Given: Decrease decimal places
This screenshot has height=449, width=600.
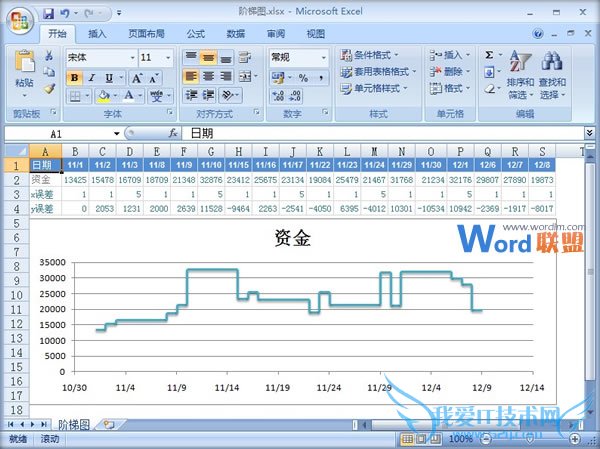Looking at the screenshot, I should point(295,96).
